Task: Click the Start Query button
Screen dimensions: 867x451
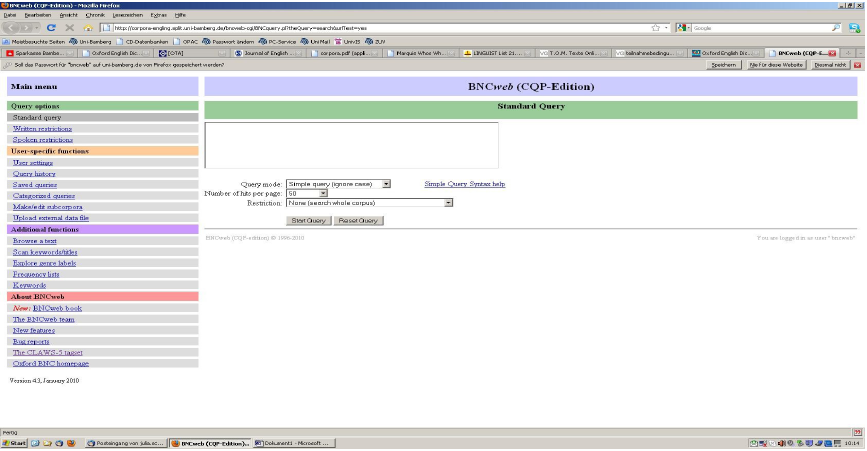Action: coord(309,221)
